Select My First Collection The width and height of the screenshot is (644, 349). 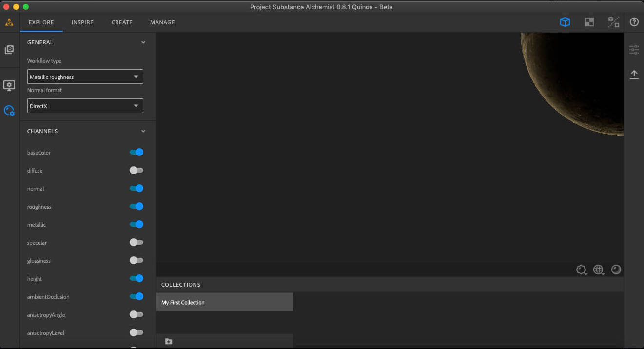[225, 302]
